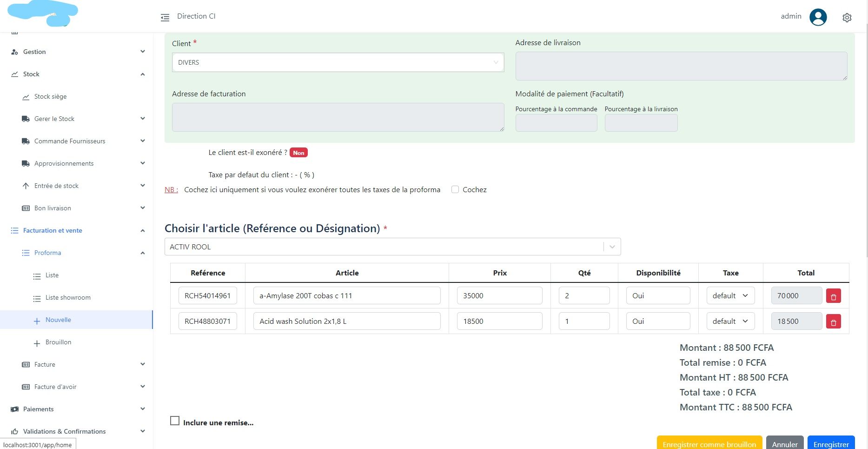
Task: Open the Liste showroom menu item
Action: tap(68, 298)
